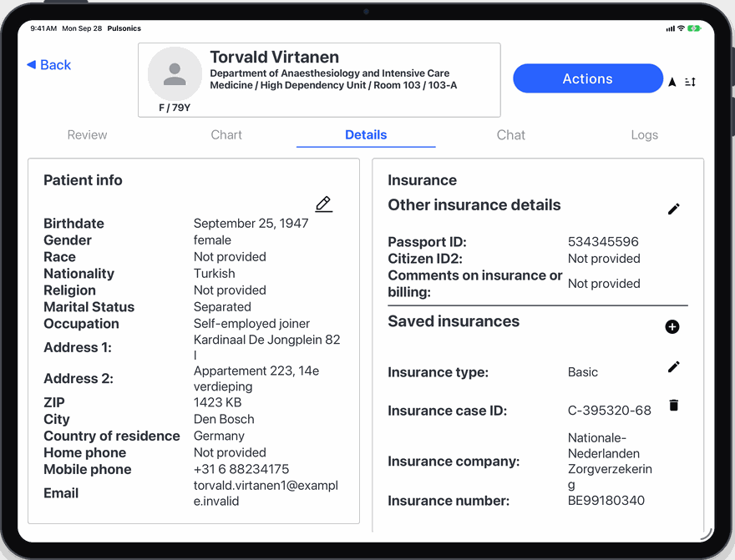
Task: Click ZIP value 1423 KB
Action: tap(217, 402)
